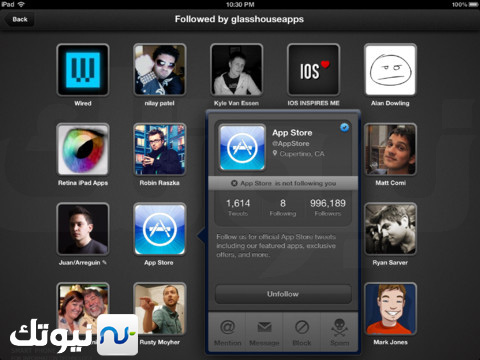Select nilay patel's avatar
Viewport: 480px width, 360px height.
coord(160,70)
